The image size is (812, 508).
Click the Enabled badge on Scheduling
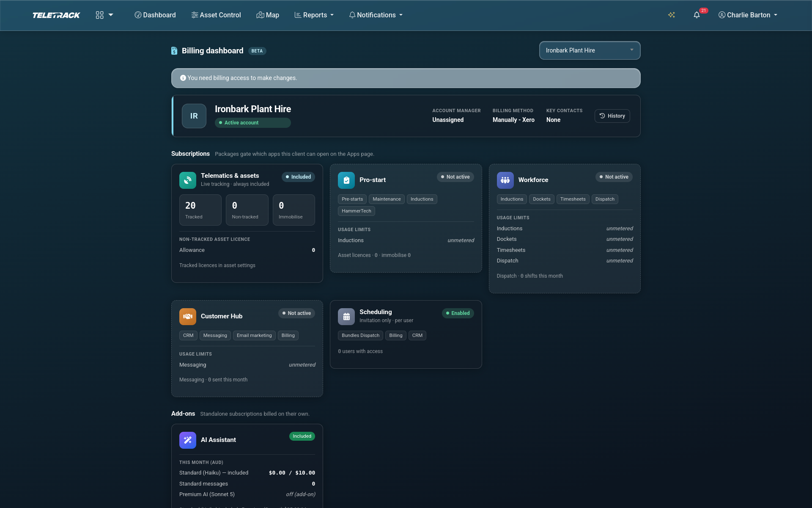(458, 313)
